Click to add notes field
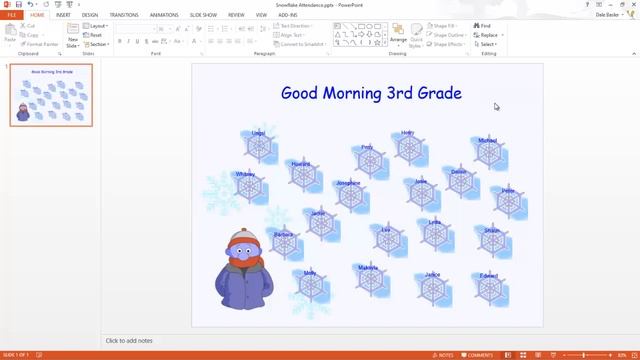The image size is (640, 360). tap(129, 340)
